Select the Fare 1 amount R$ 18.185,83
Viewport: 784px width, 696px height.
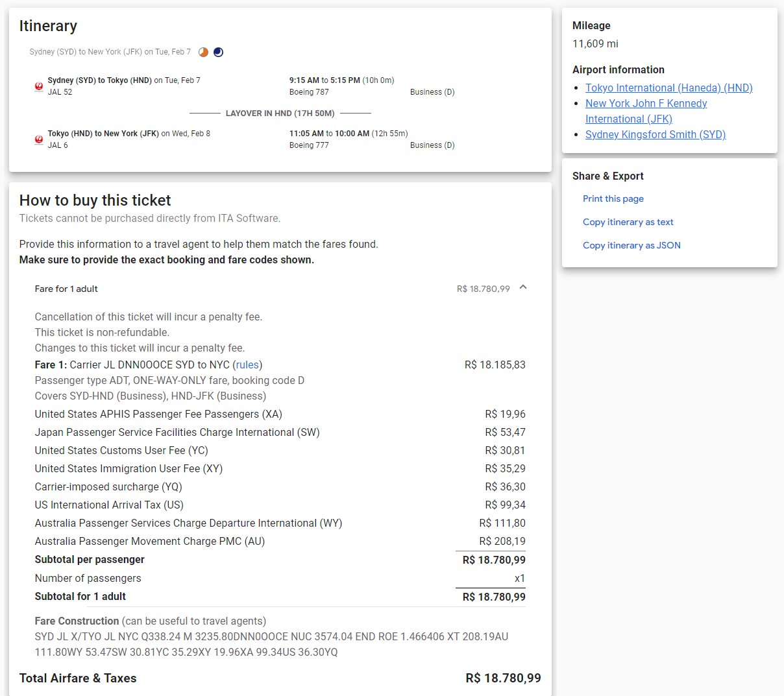[x=495, y=365]
